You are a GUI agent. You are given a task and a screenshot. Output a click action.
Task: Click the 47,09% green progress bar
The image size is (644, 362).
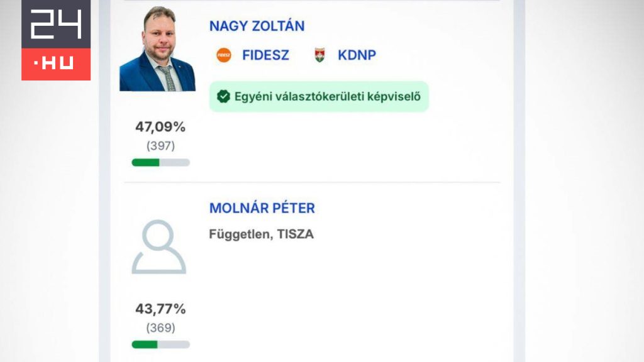(159, 163)
